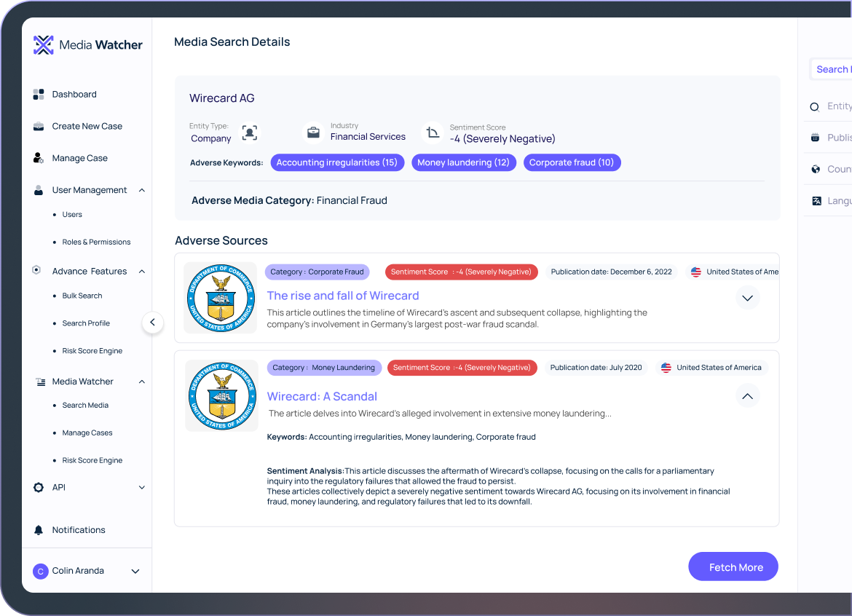Screen dimensions: 852x616
Task: Open Manage Cases under Media Watcher
Action: pos(87,433)
